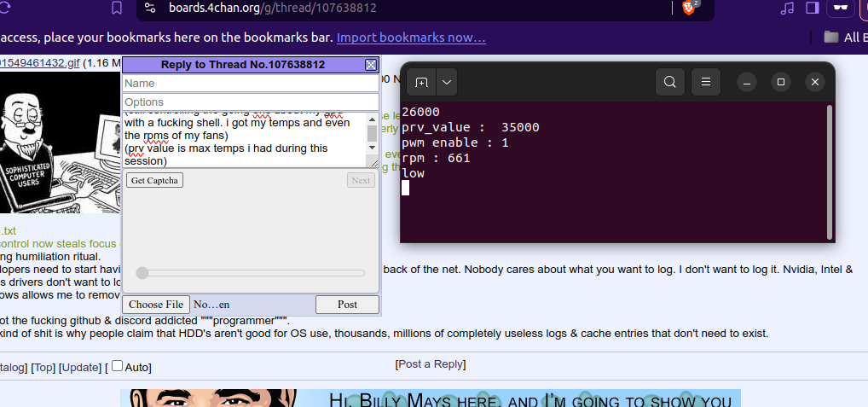Open new tab in the terminal window

coord(422,83)
